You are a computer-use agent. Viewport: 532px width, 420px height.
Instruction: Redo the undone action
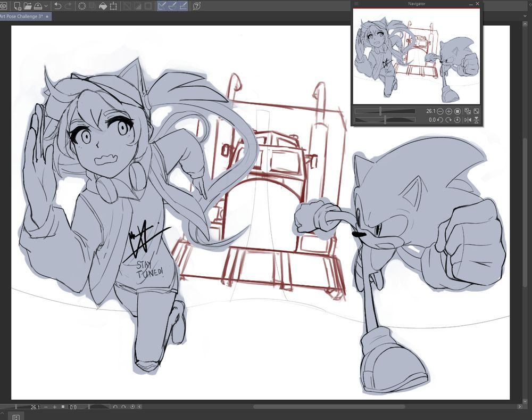(x=68, y=6)
